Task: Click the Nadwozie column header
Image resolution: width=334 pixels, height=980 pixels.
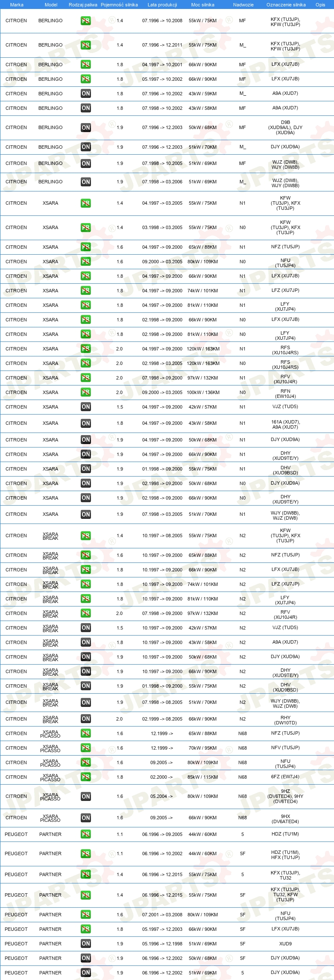Action: 243,5
